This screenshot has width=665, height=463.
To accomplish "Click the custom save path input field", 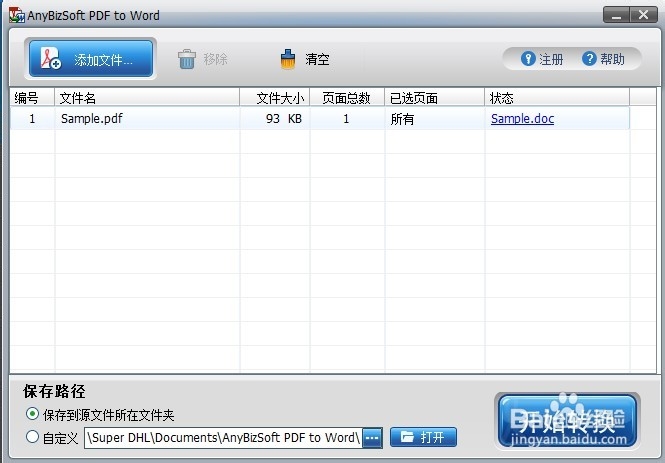I will pos(224,438).
